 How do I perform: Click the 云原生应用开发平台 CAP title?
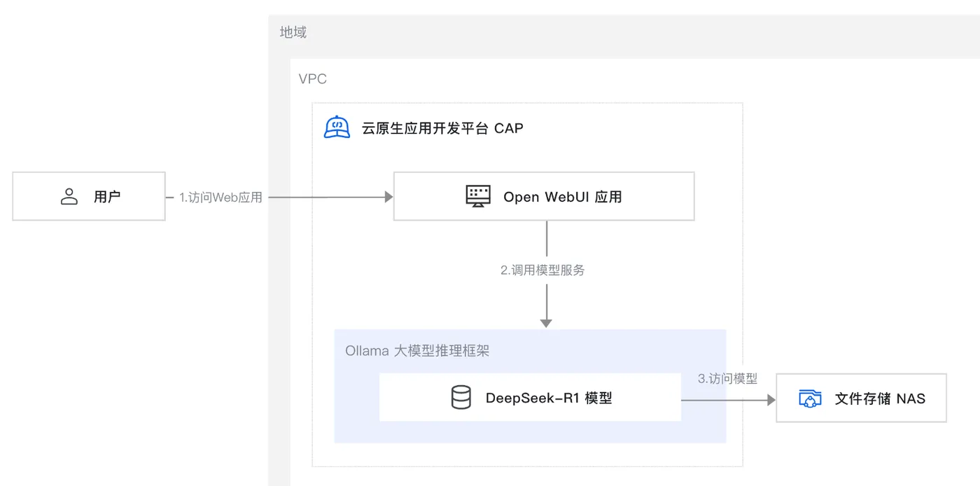(x=442, y=128)
